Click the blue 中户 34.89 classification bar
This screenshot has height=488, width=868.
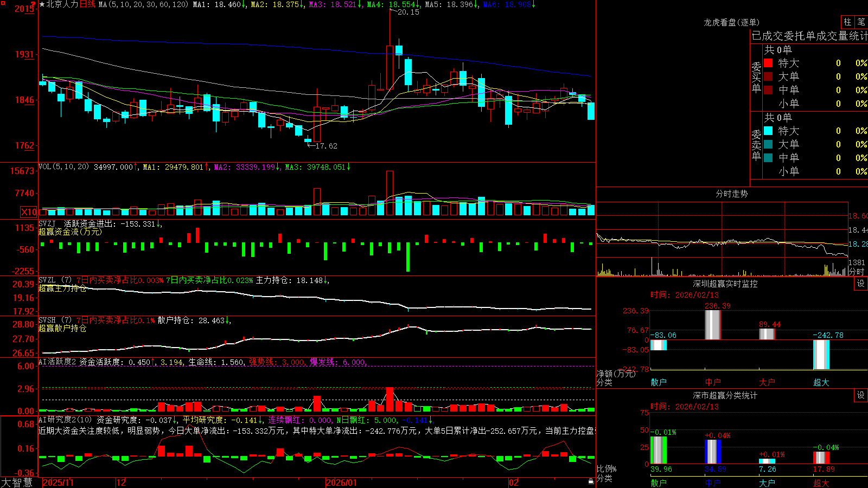[x=713, y=452]
